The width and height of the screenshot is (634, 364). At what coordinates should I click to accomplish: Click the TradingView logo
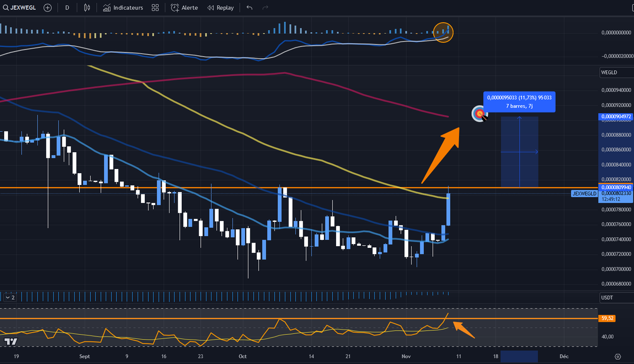coord(10,341)
